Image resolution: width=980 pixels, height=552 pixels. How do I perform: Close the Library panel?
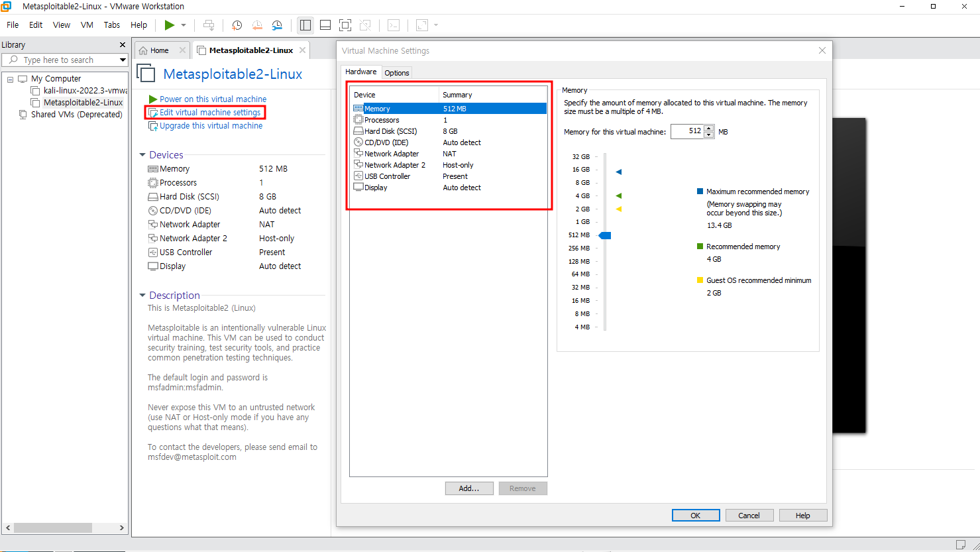tap(122, 45)
